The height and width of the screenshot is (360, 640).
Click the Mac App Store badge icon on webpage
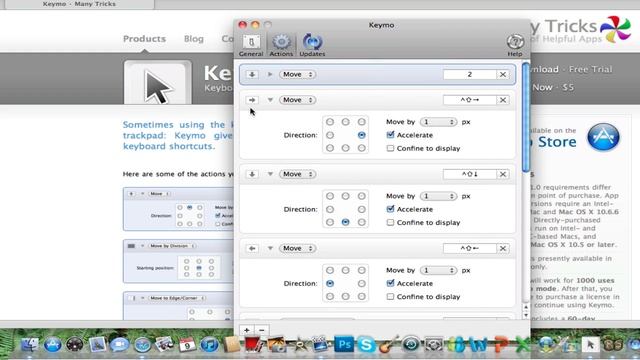point(604,137)
